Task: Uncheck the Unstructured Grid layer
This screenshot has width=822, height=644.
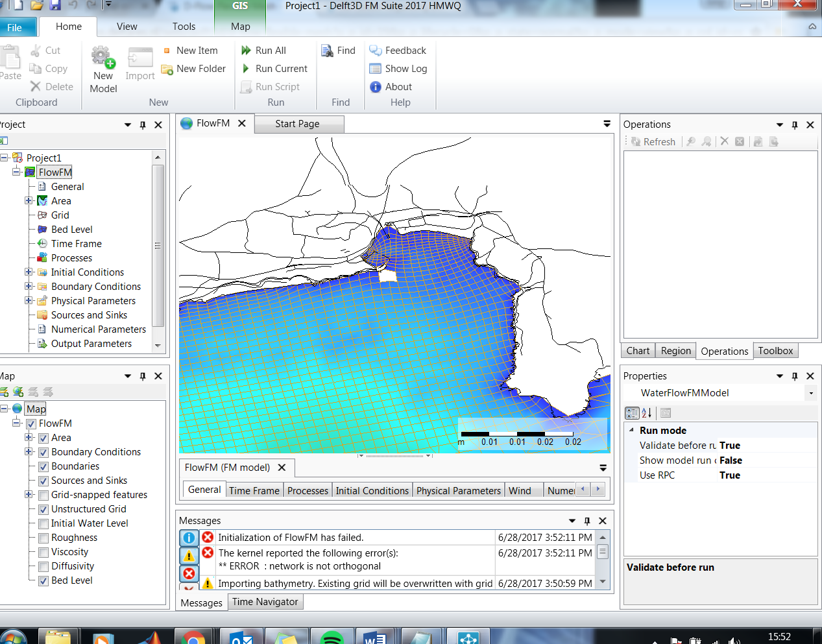Action: [43, 510]
